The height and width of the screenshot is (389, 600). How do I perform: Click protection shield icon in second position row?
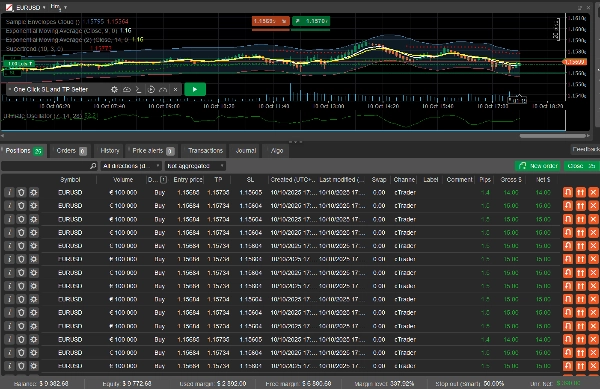[x=21, y=206]
